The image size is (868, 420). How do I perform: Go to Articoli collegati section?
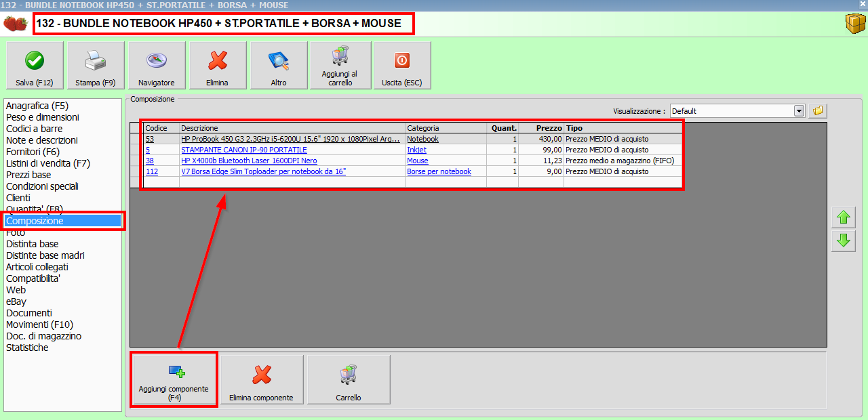(x=37, y=267)
